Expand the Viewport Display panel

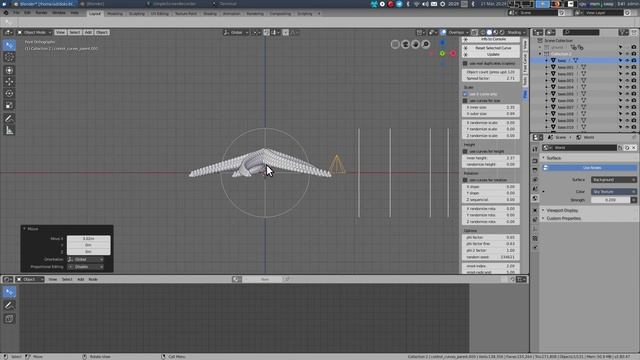(x=562, y=210)
